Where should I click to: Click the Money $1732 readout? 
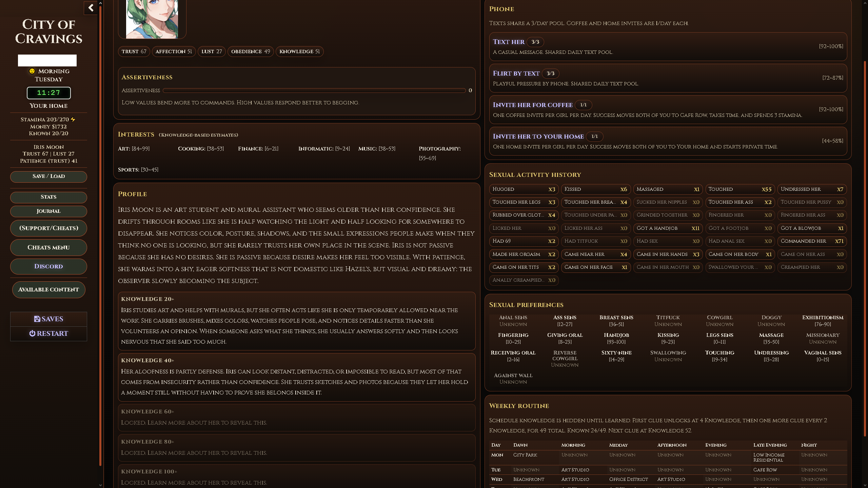[x=48, y=126]
